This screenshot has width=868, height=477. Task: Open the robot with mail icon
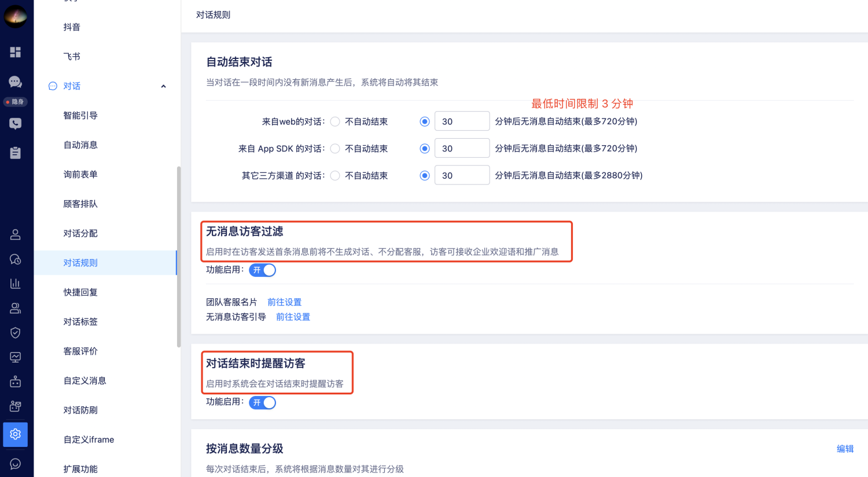16,406
